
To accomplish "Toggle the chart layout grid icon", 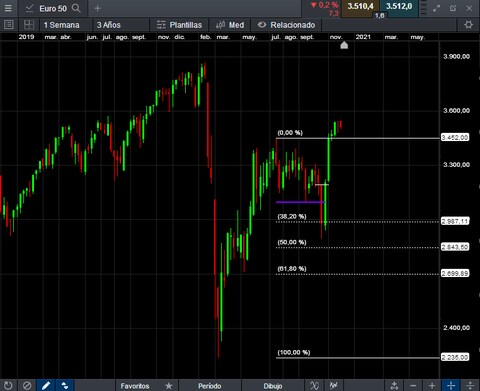I will click(x=29, y=25).
